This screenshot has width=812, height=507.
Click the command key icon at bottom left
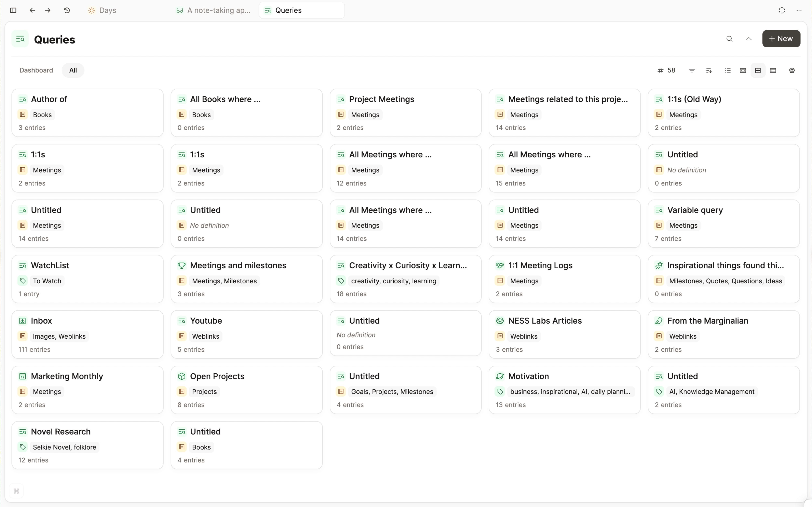tap(16, 491)
